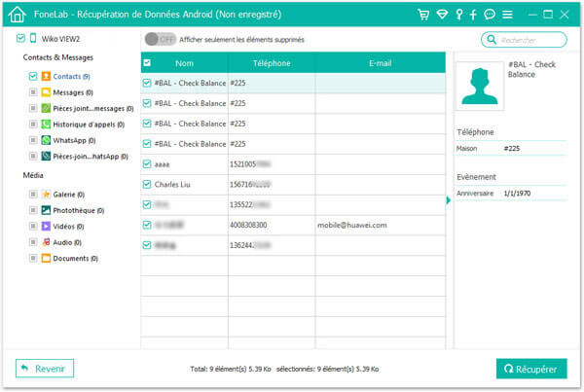
Task: Check the Documents (0) checkbox
Action: pos(33,258)
